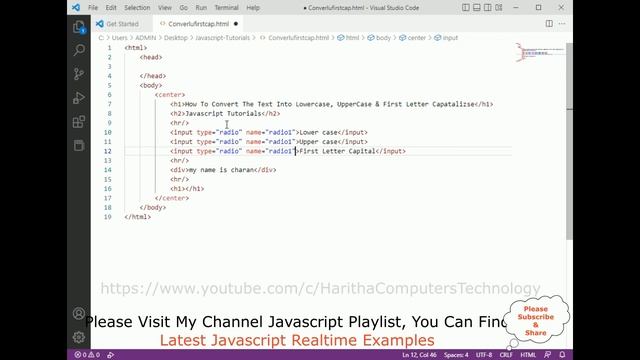Click the status bar icon beside warnings count

(x=111, y=355)
